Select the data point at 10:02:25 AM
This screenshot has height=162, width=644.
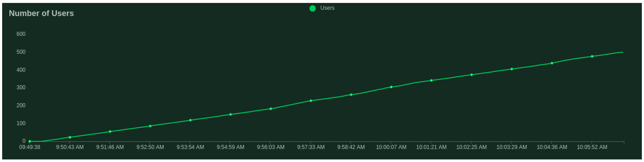pos(472,75)
